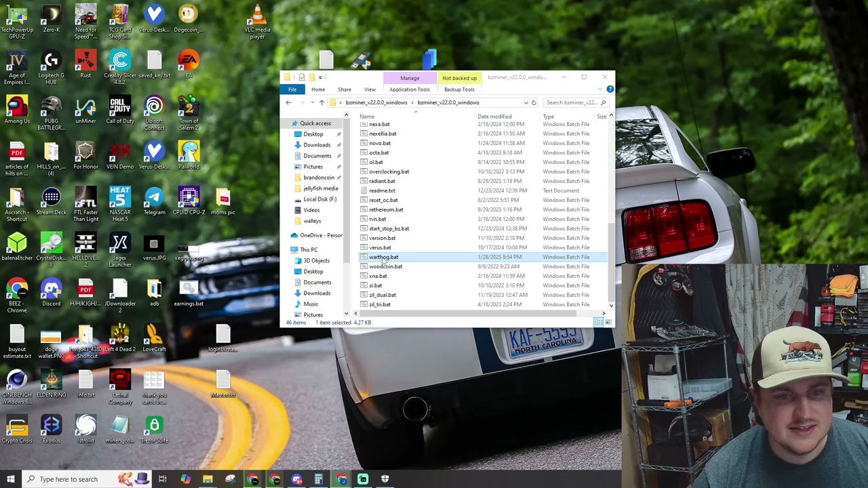868x488 pixels.
Task: Collapse sort indicator above Name column
Action: tap(416, 112)
